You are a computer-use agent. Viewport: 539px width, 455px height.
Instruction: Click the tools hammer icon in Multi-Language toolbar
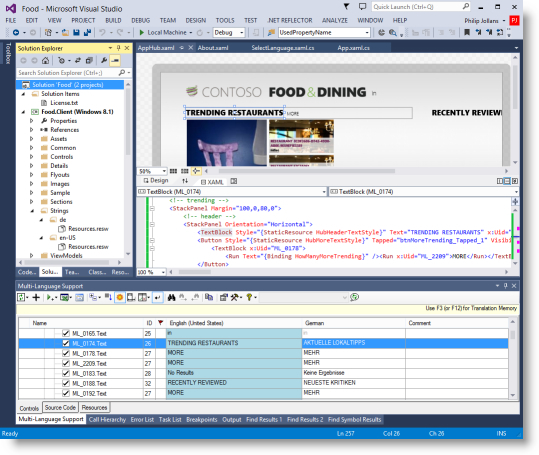click(x=235, y=297)
